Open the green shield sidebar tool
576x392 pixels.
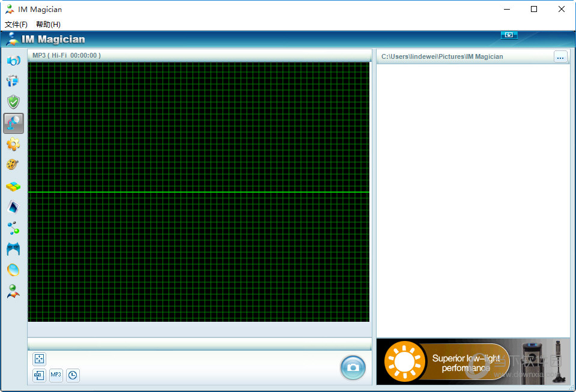click(13, 101)
